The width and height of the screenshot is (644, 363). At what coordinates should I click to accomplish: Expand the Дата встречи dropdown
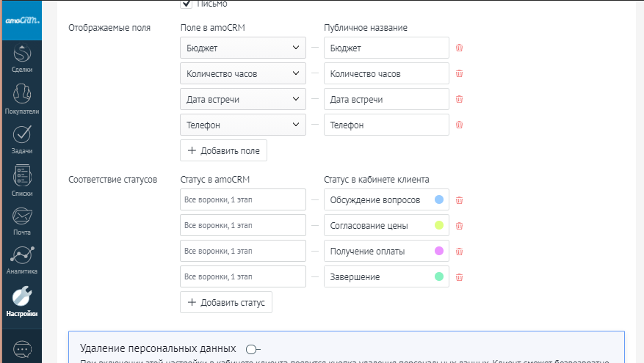click(x=242, y=100)
